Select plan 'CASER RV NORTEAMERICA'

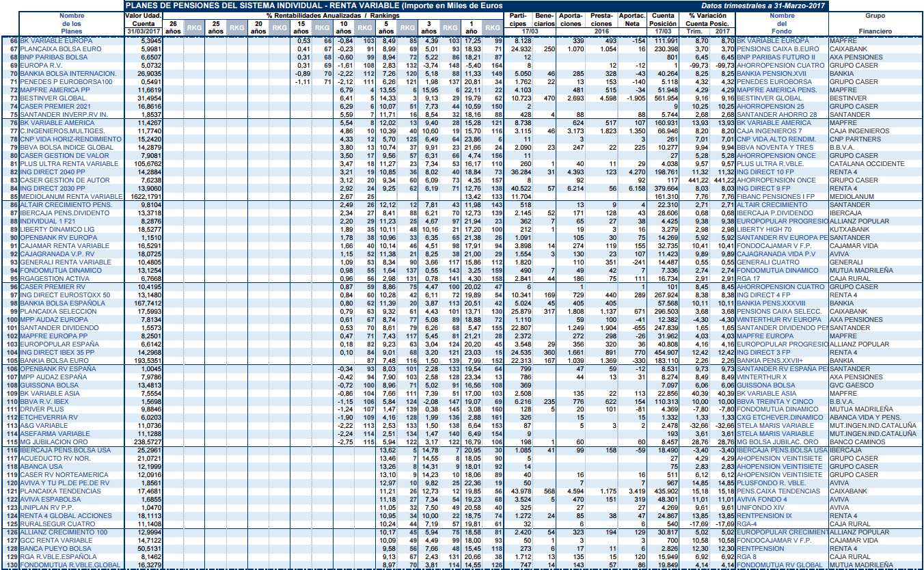64,474
